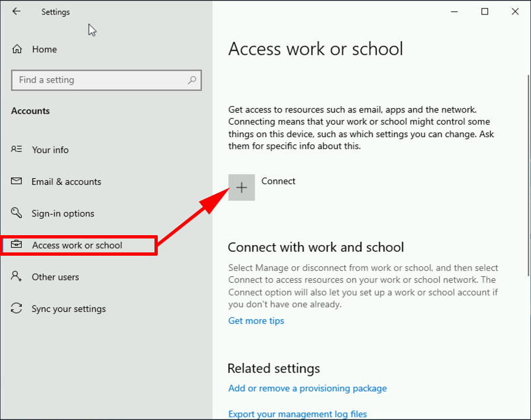
Task: Open the Your info page
Action: [x=50, y=150]
